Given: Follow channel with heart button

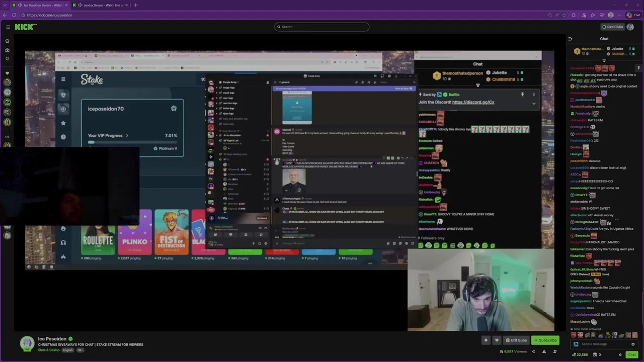Looking at the screenshot, I should point(497,340).
